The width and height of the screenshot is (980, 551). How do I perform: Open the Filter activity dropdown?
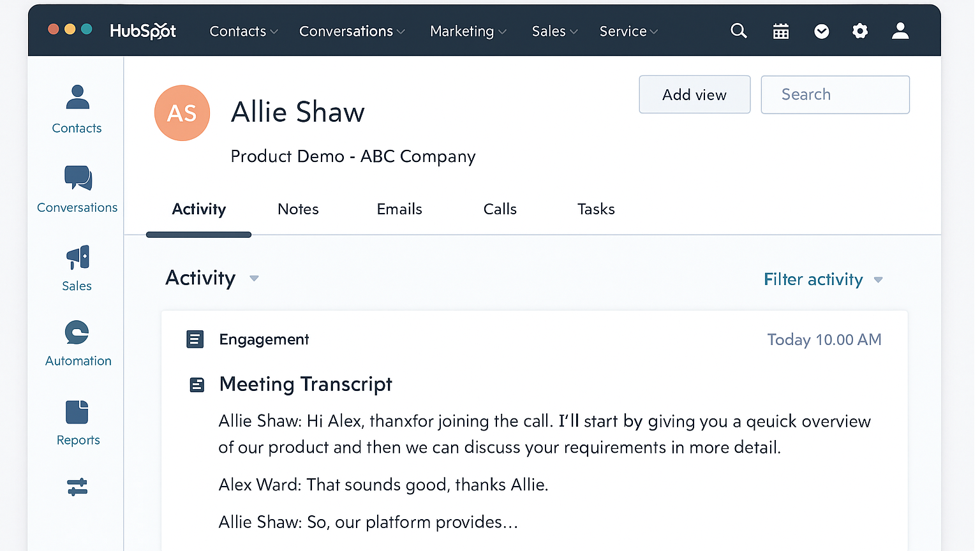[823, 279]
